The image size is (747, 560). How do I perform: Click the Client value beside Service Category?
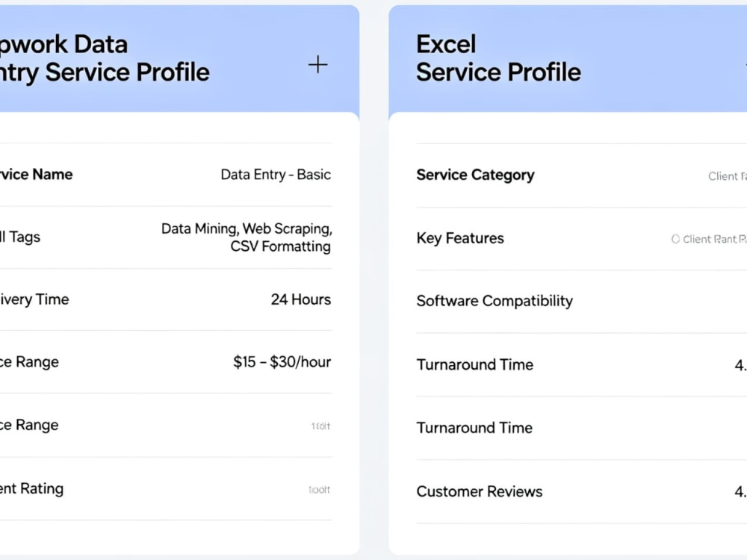(728, 176)
